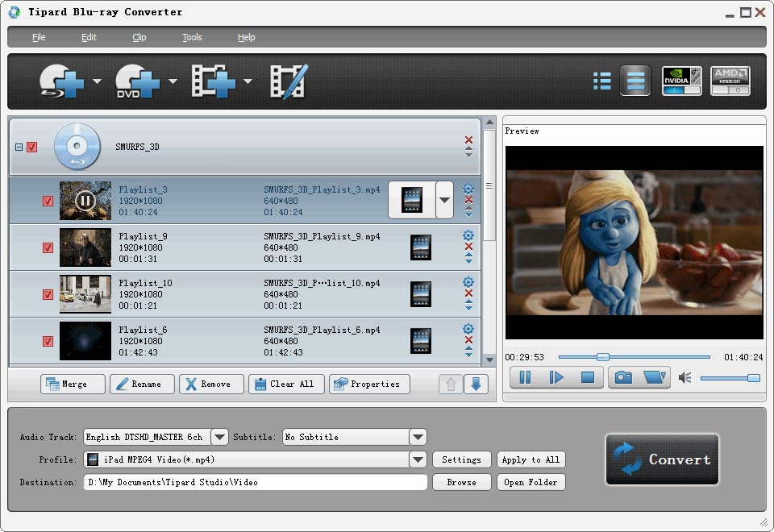Image resolution: width=774 pixels, height=532 pixels.
Task: Remove Playlist_6 with red X
Action: click(x=469, y=340)
